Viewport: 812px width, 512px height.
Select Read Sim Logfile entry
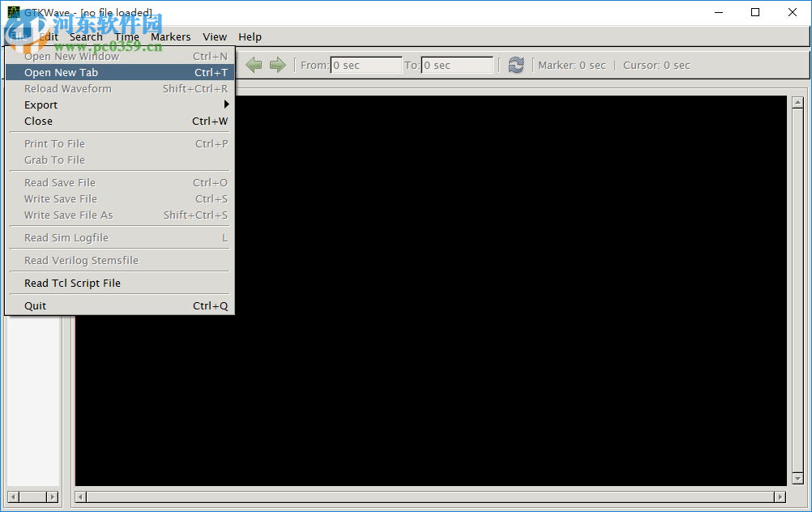pyautogui.click(x=120, y=237)
